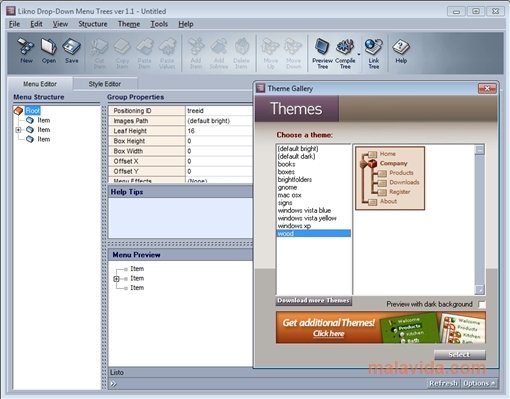Switch to the Style Editor tab
Viewport: 510px width, 399px height.
click(x=105, y=84)
